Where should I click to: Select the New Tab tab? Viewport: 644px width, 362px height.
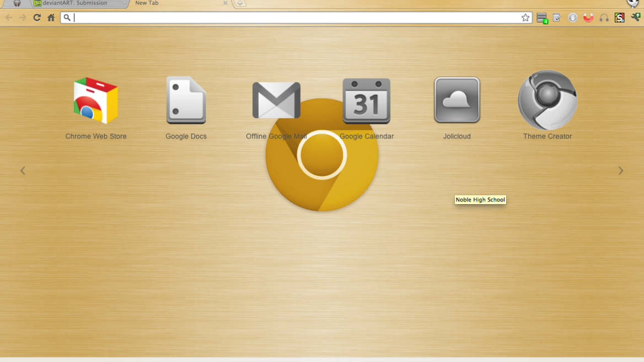pyautogui.click(x=180, y=3)
